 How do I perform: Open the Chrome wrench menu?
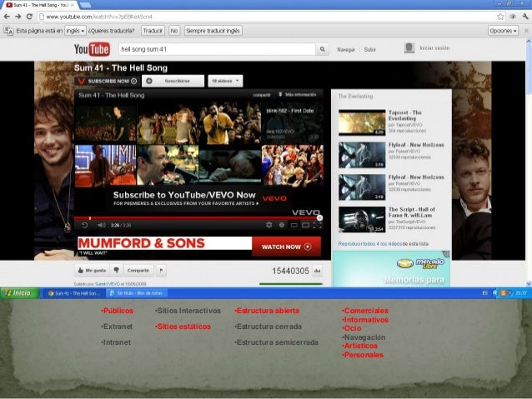tap(525, 17)
